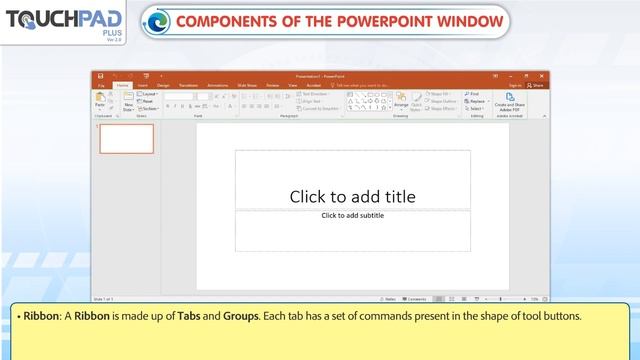Image resolution: width=640 pixels, height=360 pixels.
Task: Open the Section dropdown
Action: 148,109
